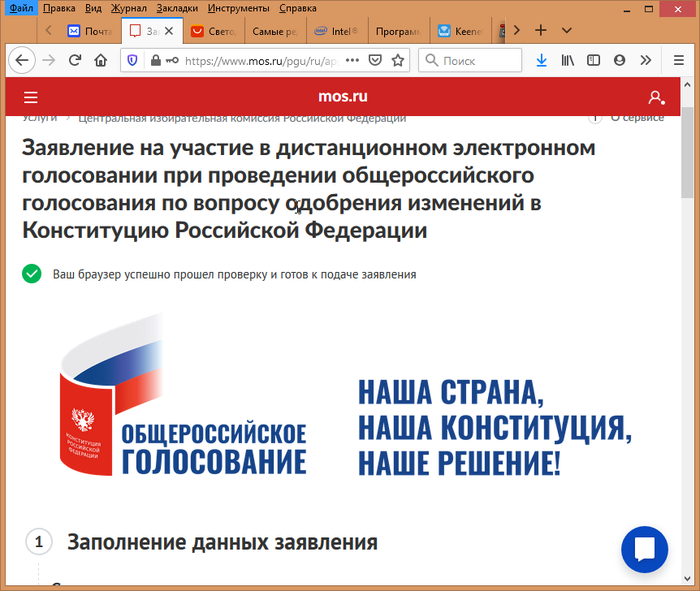Open the library bookmarks icon
This screenshot has height=591, width=700.
(568, 61)
